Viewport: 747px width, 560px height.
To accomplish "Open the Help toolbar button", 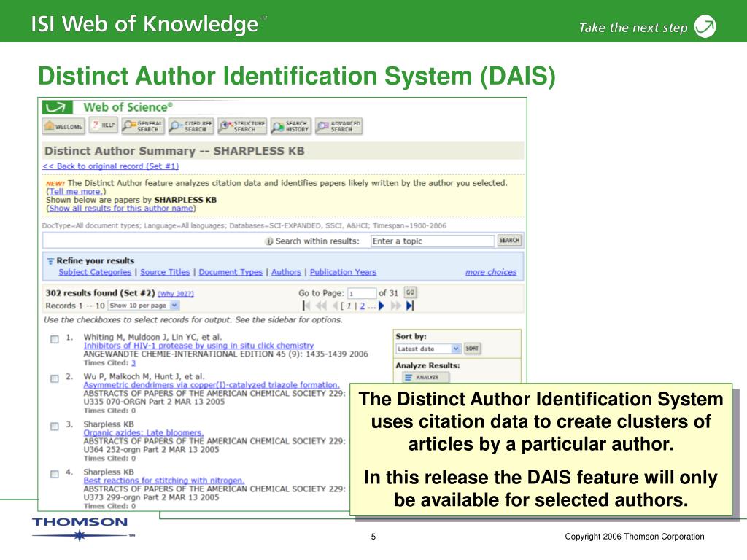I will (104, 125).
